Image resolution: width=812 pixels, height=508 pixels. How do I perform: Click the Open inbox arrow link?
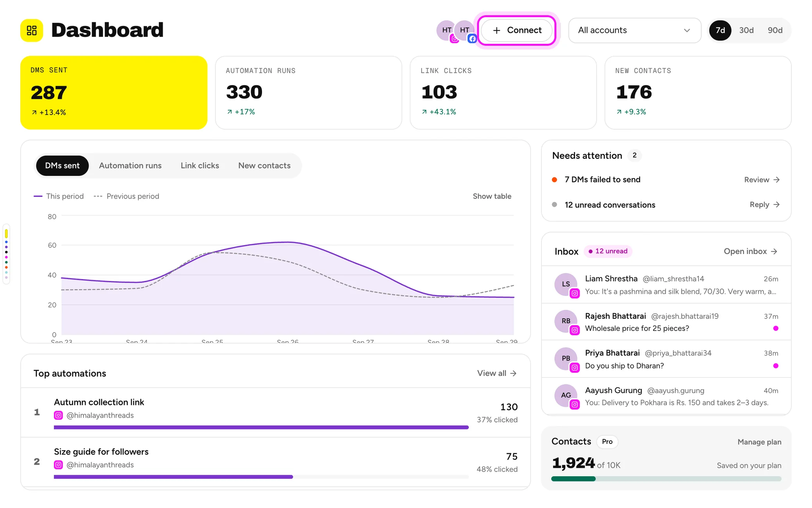click(x=750, y=251)
